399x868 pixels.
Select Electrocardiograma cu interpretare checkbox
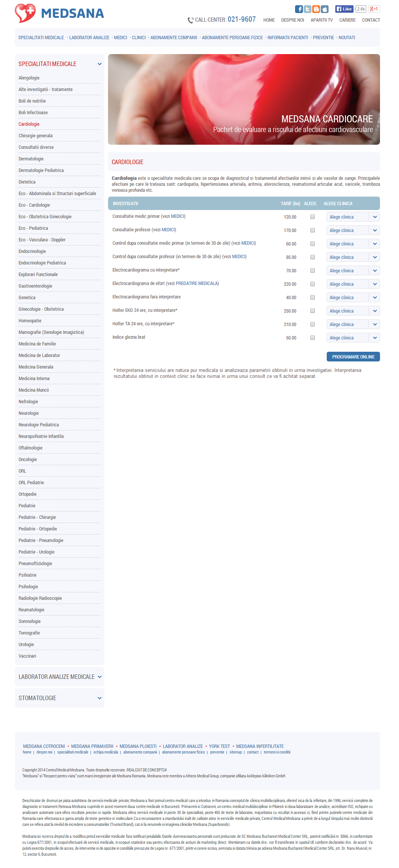pos(313,270)
